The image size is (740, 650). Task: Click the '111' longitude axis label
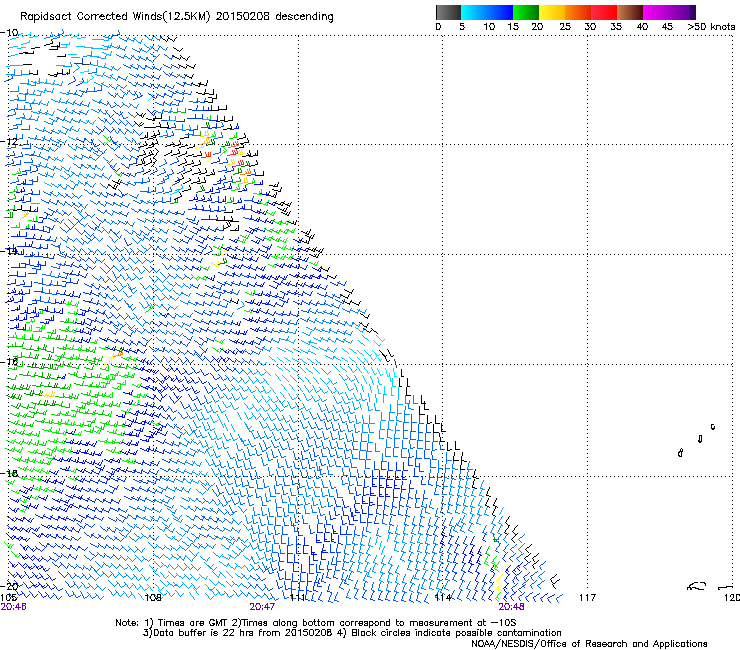point(297,598)
